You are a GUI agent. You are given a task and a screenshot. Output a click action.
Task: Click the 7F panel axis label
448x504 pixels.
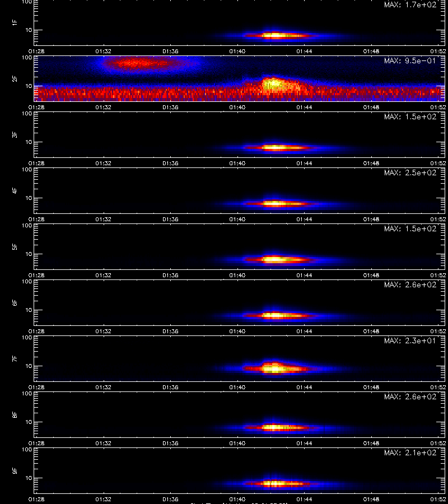[15, 359]
